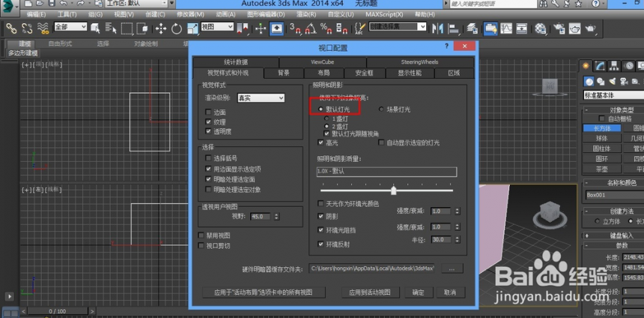Activate the Select and Rotate tool

[177, 28]
